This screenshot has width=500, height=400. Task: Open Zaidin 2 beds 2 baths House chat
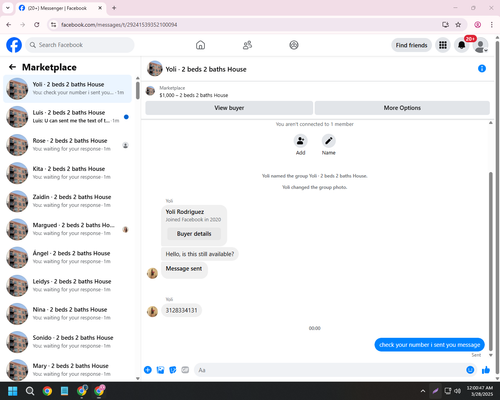(x=68, y=201)
